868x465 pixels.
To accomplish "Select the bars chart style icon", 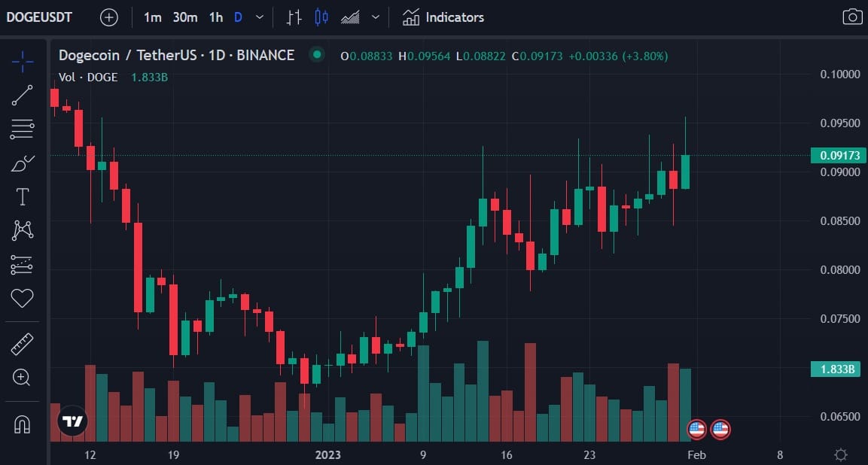I will 294,17.
